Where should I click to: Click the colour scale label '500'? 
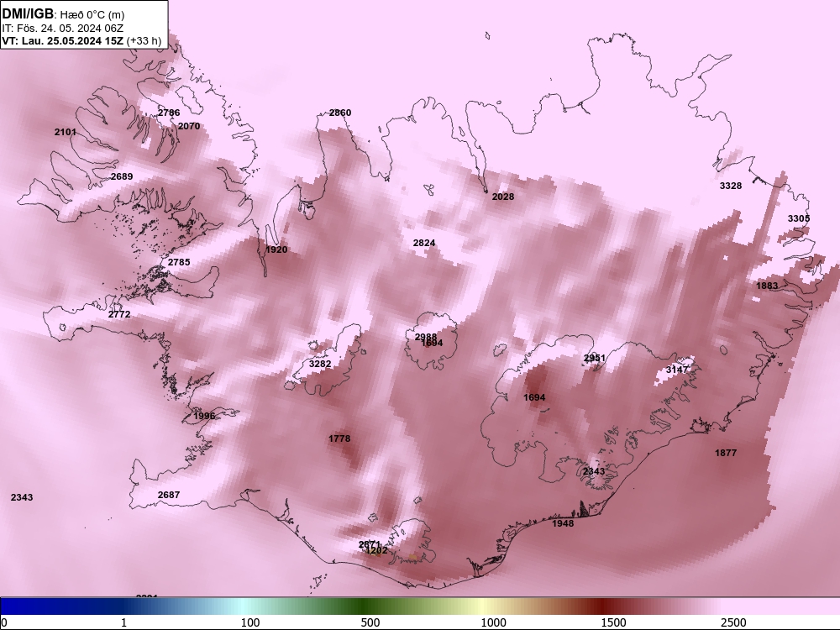tap(370, 622)
